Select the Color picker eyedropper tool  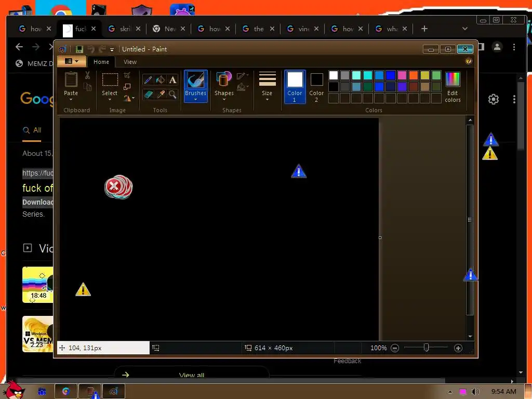(160, 95)
